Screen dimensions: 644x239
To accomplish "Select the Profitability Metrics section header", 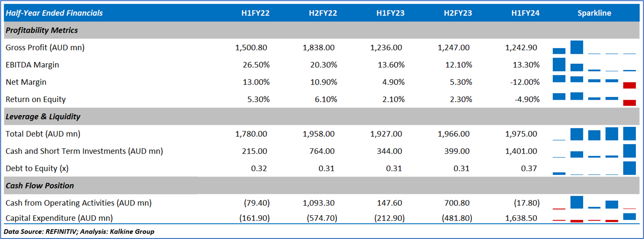I will tap(42, 30).
